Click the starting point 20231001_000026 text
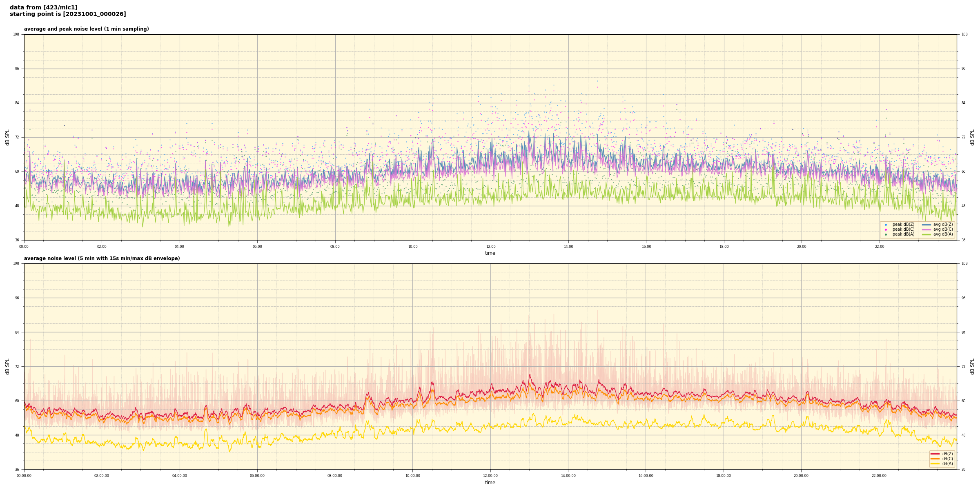Viewport: 980px width, 490px height. 68,14
